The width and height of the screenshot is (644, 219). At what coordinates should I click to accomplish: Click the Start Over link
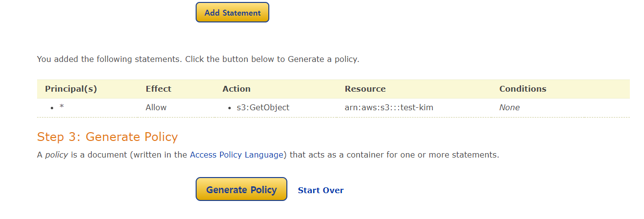point(321,190)
